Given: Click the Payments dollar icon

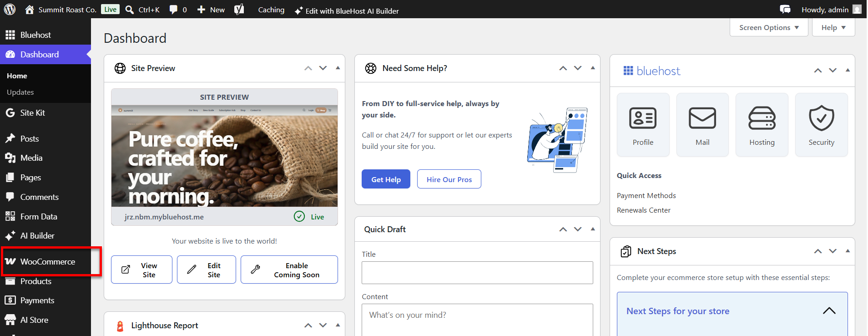Looking at the screenshot, I should (x=10, y=300).
